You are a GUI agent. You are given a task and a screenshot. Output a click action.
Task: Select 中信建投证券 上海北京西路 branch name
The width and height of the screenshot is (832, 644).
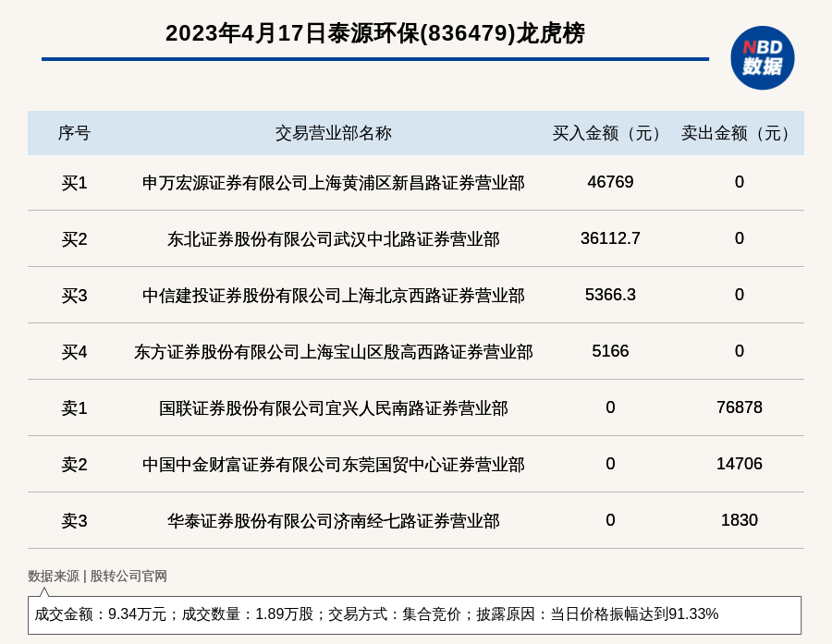click(333, 296)
